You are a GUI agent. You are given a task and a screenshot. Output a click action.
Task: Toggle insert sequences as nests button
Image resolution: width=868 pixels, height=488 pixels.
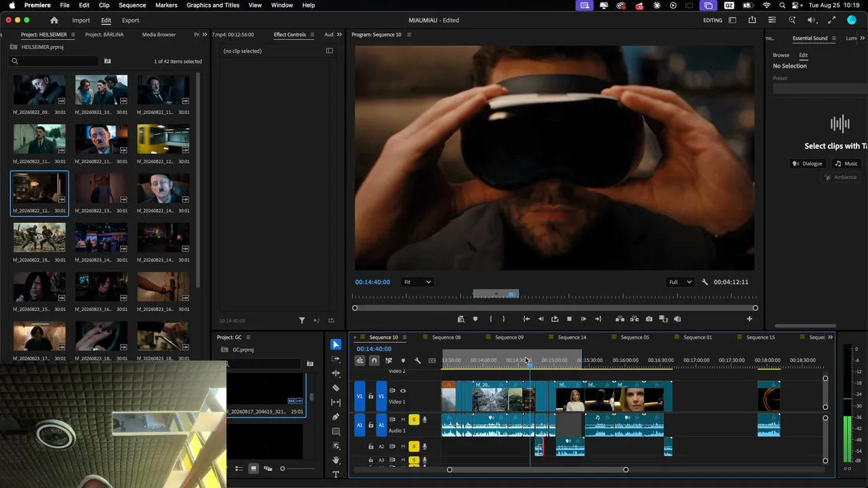click(x=360, y=361)
